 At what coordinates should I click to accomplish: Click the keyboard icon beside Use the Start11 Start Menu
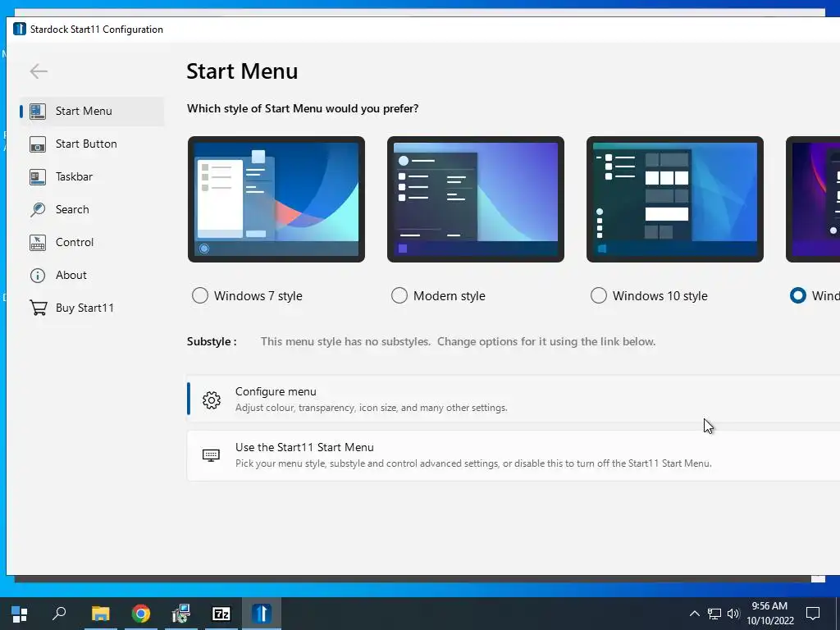pyautogui.click(x=211, y=455)
